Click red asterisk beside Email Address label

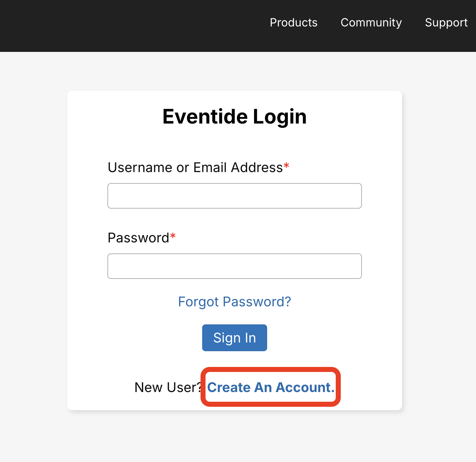click(x=287, y=166)
